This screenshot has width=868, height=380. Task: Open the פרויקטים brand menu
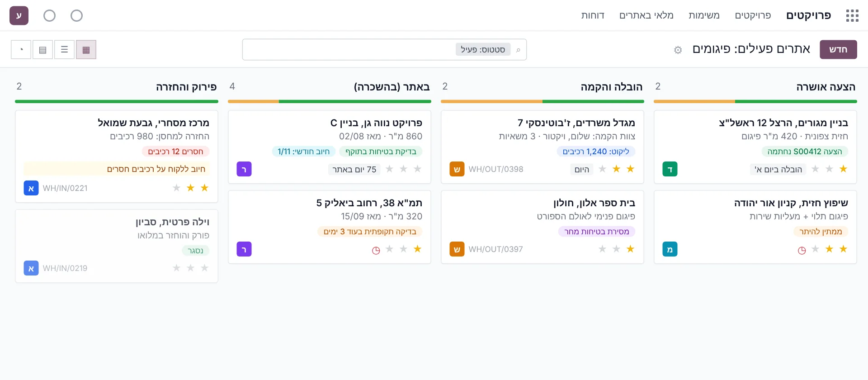[808, 15]
